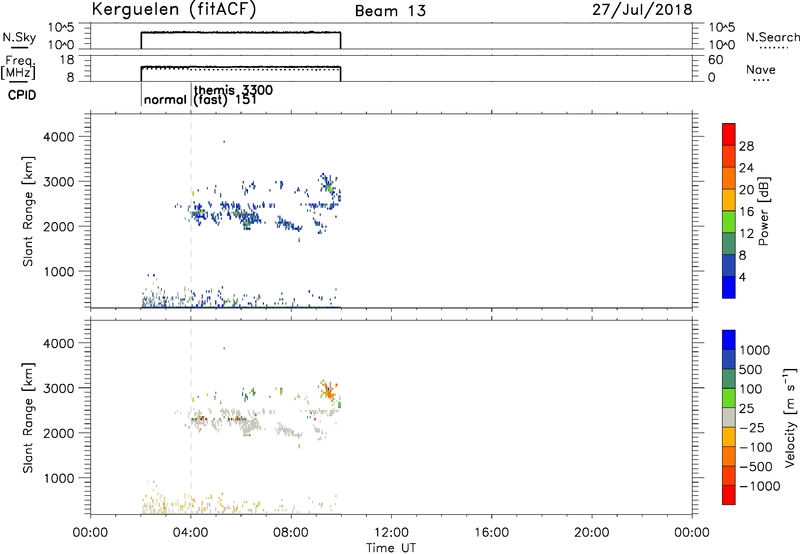Select the '18' frequency axis tick
800x554 pixels.
point(67,60)
